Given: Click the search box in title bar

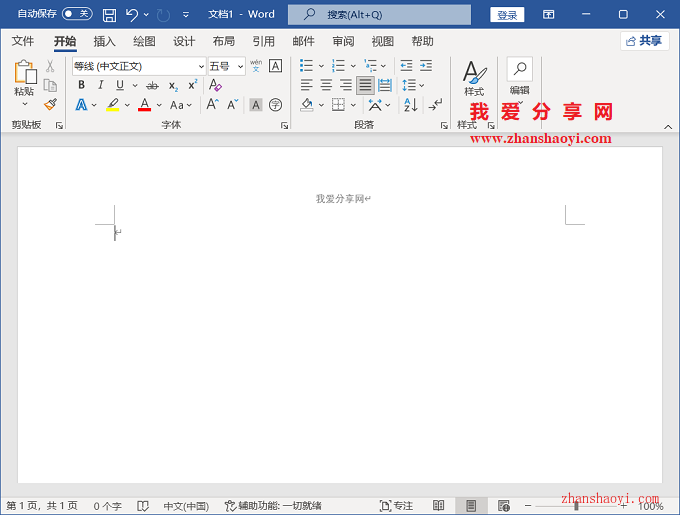Looking at the screenshot, I should (379, 15).
